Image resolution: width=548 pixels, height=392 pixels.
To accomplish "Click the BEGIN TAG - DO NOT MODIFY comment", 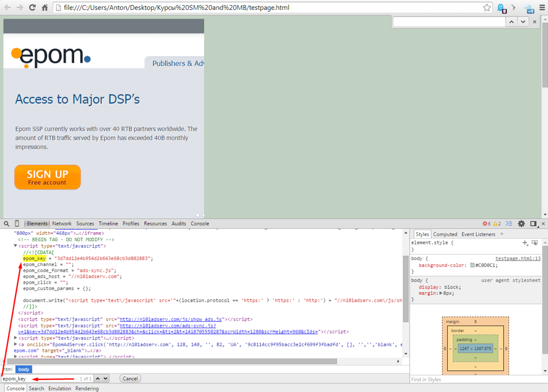I will [x=66, y=240].
